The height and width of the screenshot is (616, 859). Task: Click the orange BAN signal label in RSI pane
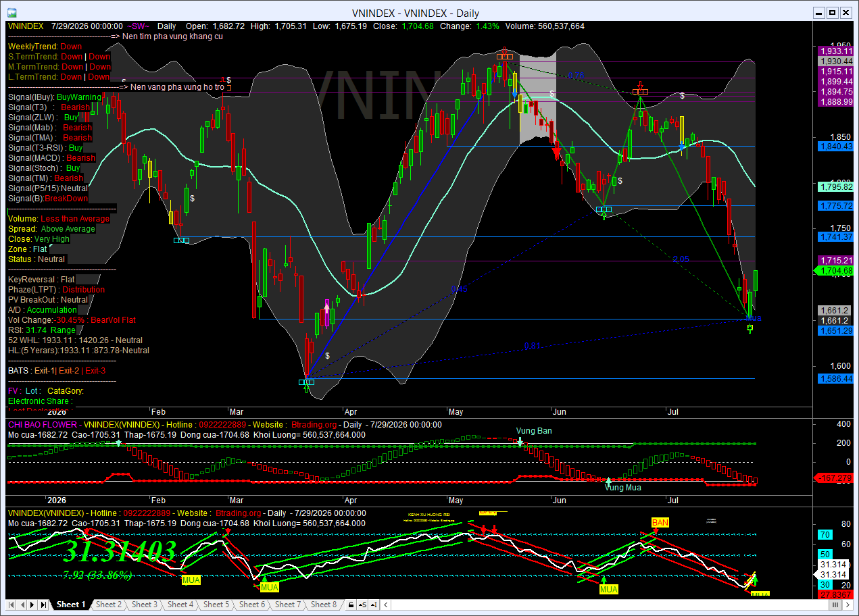(x=660, y=523)
